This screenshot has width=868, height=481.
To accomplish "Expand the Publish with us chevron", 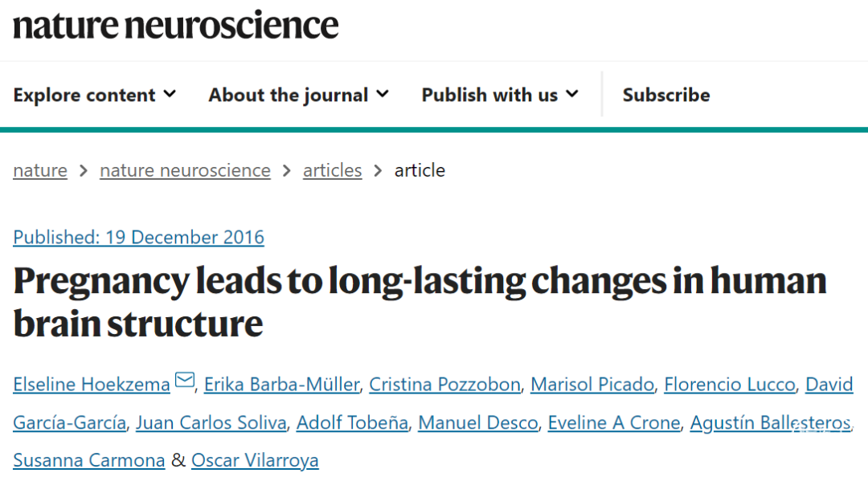I will click(x=572, y=95).
